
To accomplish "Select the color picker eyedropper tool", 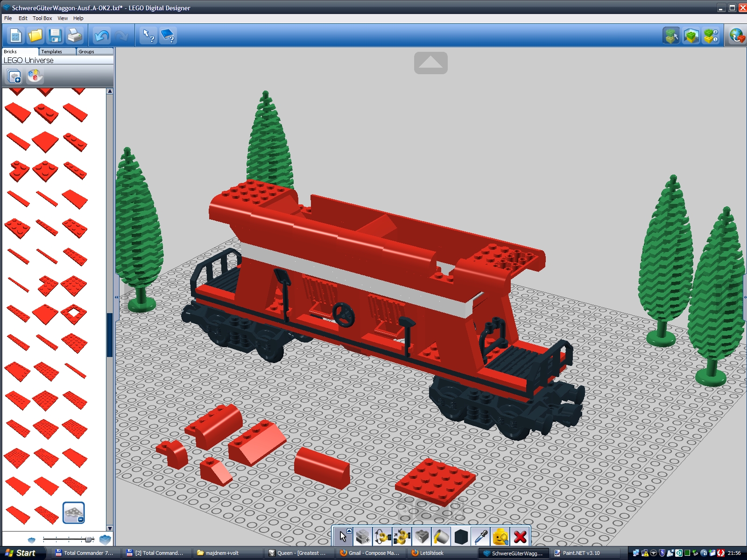I will (x=480, y=537).
